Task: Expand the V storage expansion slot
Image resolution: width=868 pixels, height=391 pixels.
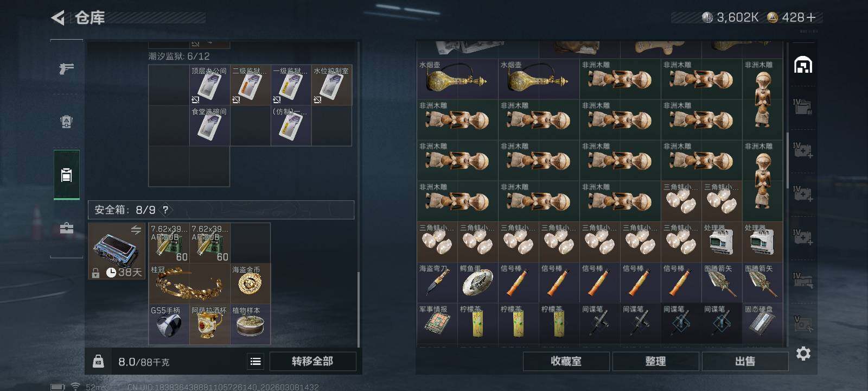Action: click(803, 324)
